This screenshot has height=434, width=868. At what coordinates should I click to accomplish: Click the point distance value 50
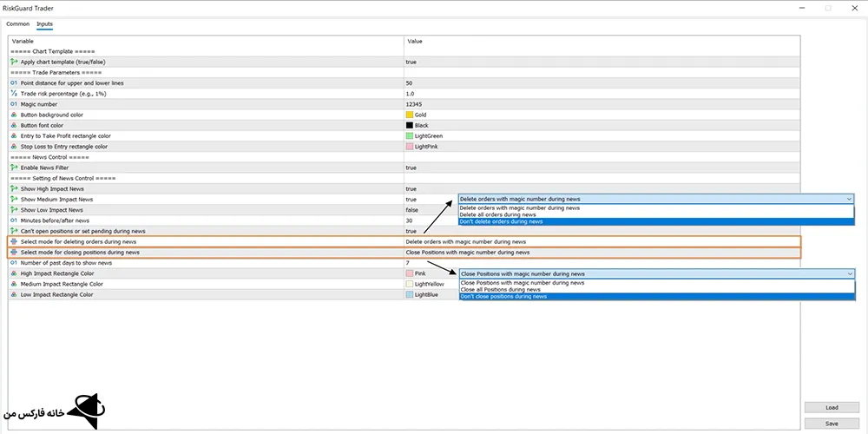(x=409, y=83)
